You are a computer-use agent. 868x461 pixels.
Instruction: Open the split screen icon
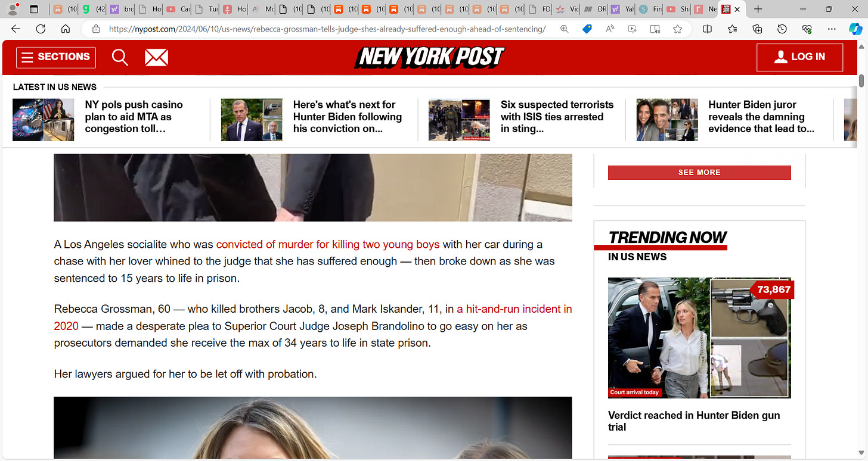pos(707,29)
